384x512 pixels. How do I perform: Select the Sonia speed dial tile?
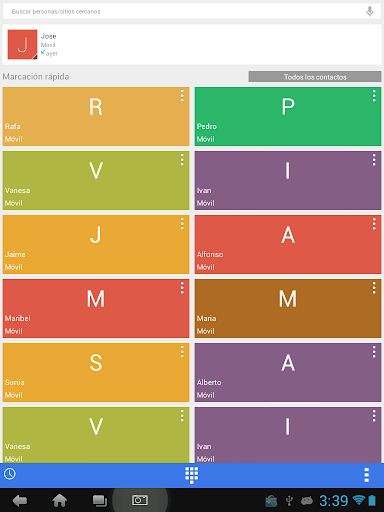pos(96,372)
